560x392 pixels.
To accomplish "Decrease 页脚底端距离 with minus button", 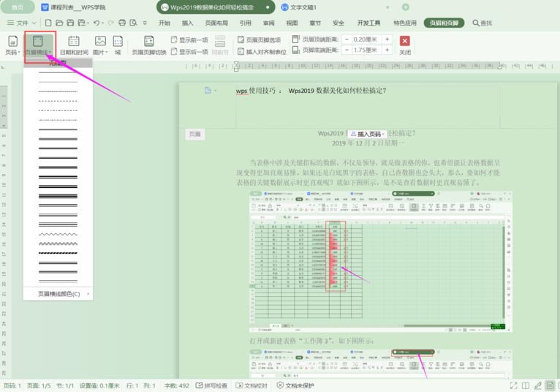I will coord(346,50).
